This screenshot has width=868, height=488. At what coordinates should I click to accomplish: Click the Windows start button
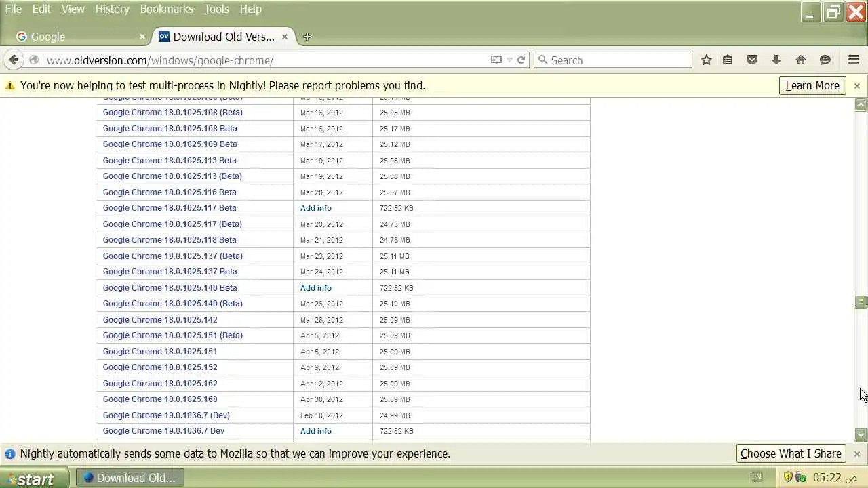pyautogui.click(x=34, y=478)
